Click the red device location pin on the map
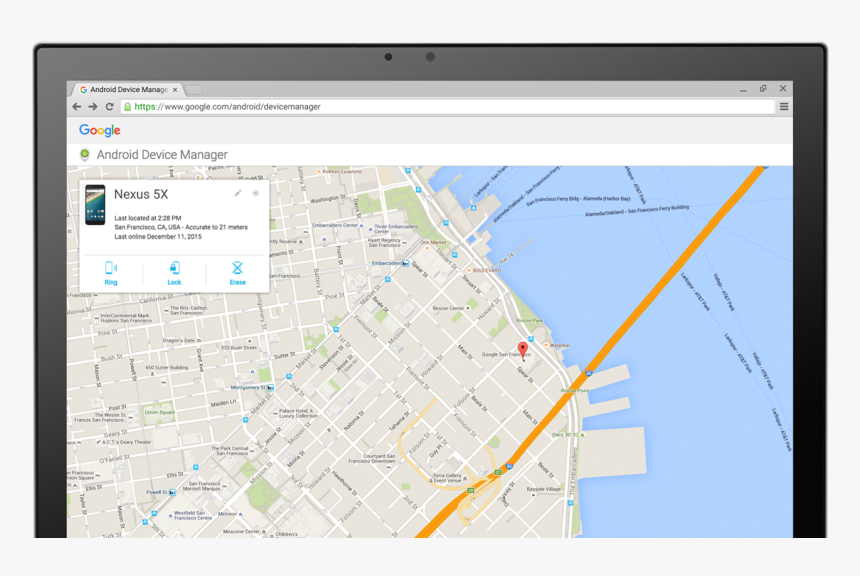 tap(523, 349)
